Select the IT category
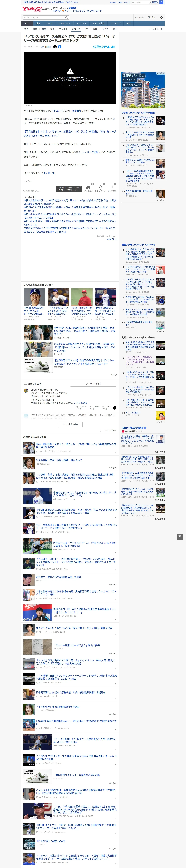Screen dimensions: 186x868 click(x=86, y=29)
